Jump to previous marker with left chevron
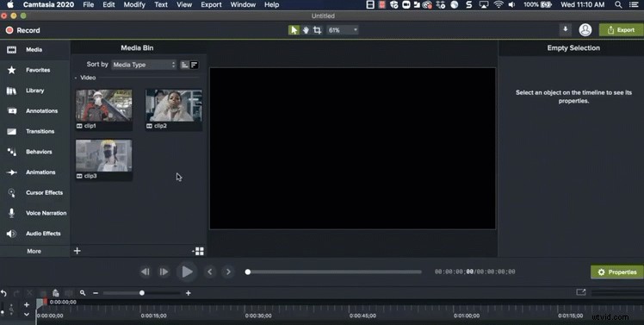This screenshot has height=325, width=644. tap(210, 272)
